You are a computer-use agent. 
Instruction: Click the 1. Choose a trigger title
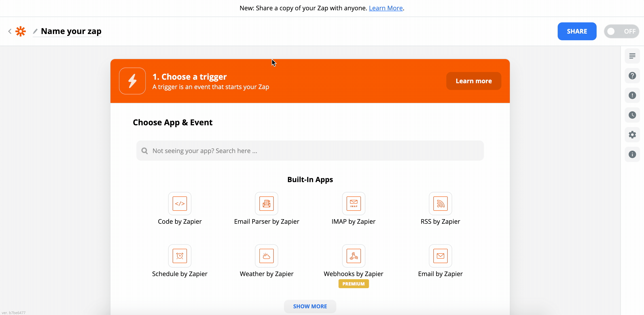(x=189, y=77)
